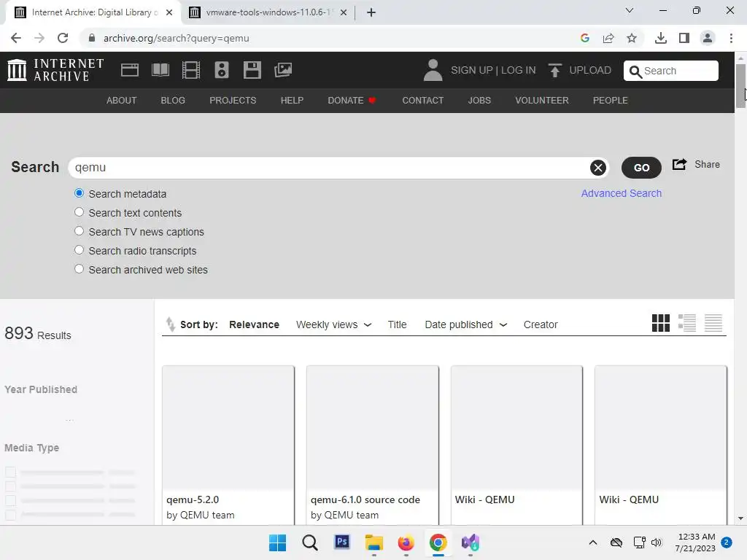Screen dimensions: 747x560
Task: Sort results by Creator
Action: tap(541, 324)
